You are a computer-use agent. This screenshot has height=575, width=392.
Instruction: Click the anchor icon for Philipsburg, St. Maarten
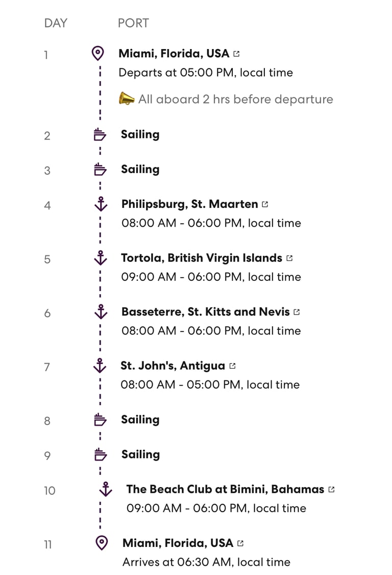pyautogui.click(x=101, y=204)
